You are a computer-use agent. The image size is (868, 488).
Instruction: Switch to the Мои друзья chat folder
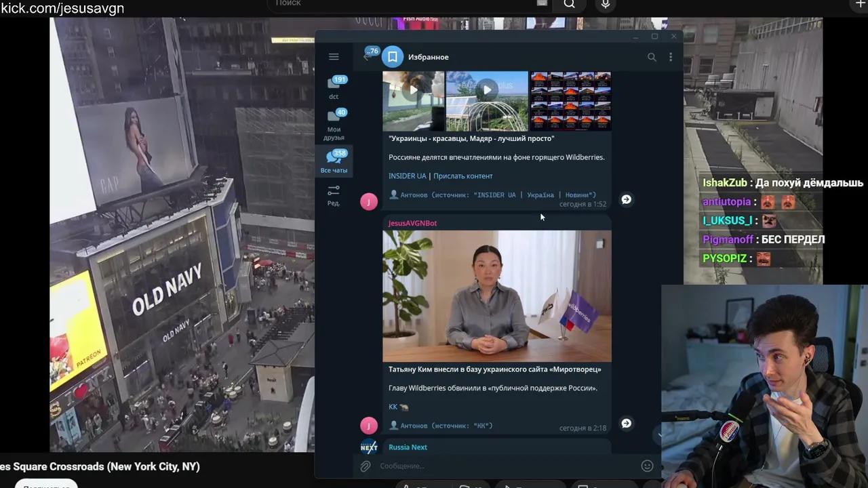point(334,124)
